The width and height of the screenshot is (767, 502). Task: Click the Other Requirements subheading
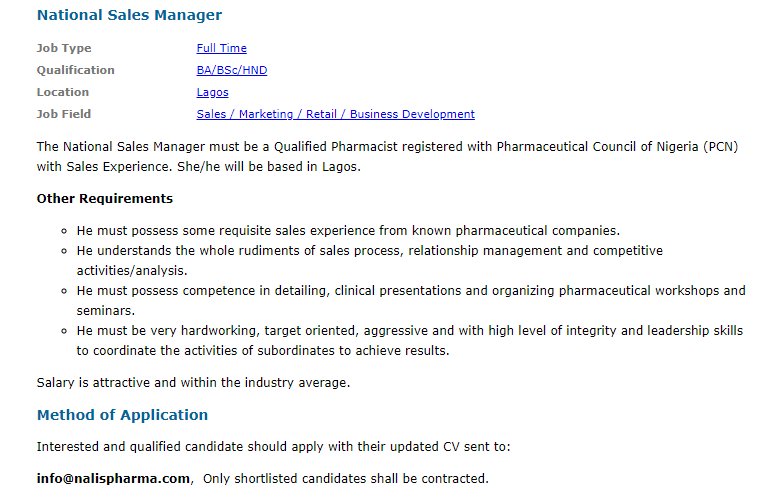click(105, 199)
